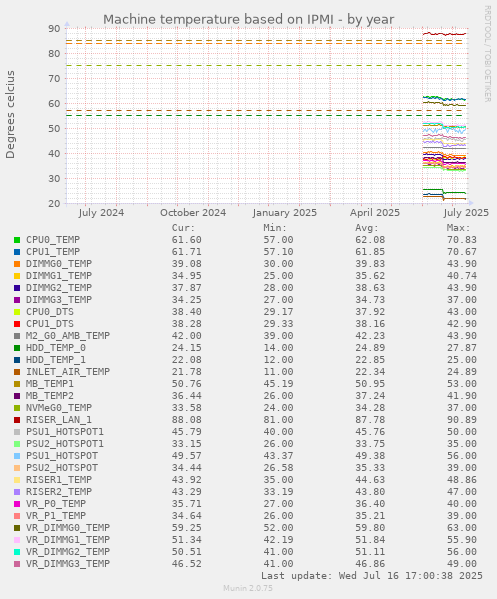This screenshot has height=599, width=497.
Task: Select the INLET_AIR_TEMP legend label
Action: (x=68, y=372)
